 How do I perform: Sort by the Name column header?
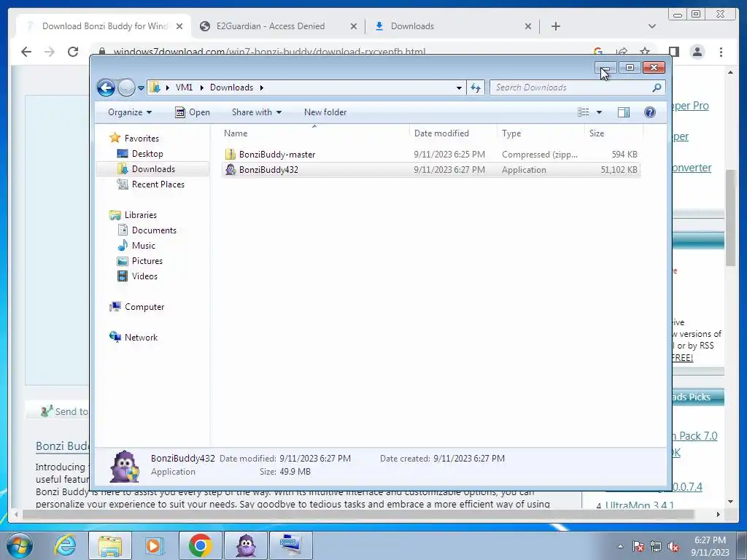click(314, 133)
